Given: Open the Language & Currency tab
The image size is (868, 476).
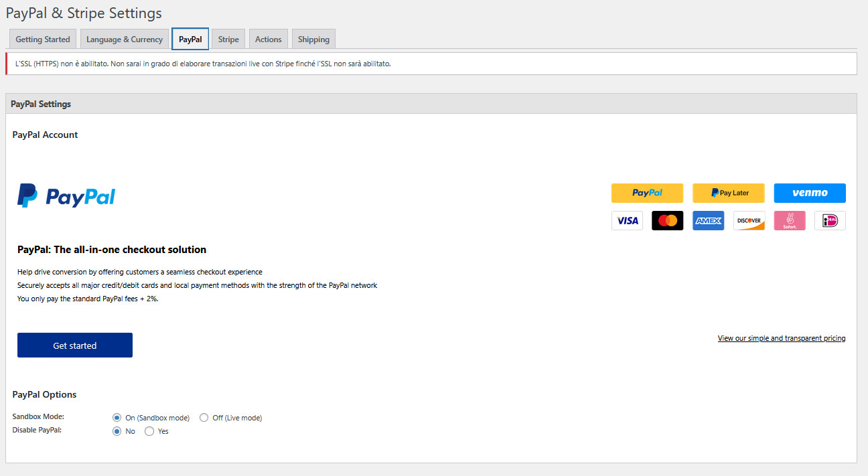Looking at the screenshot, I should tap(124, 39).
